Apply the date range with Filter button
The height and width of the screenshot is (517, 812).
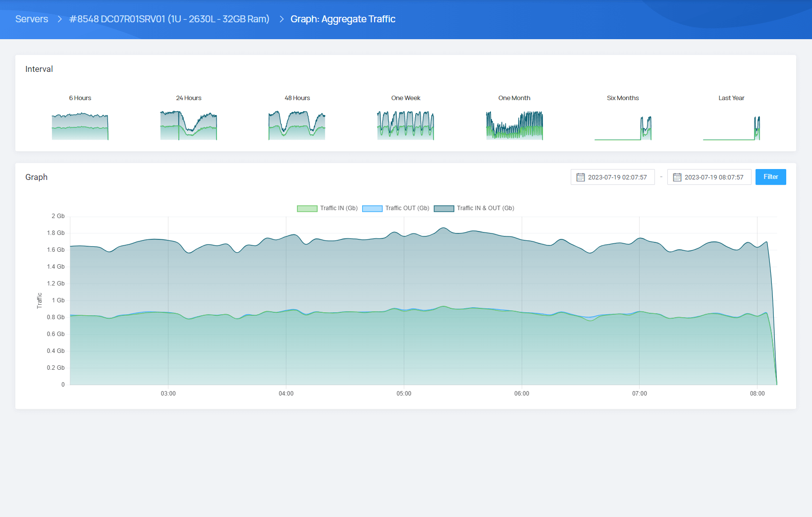tap(771, 177)
